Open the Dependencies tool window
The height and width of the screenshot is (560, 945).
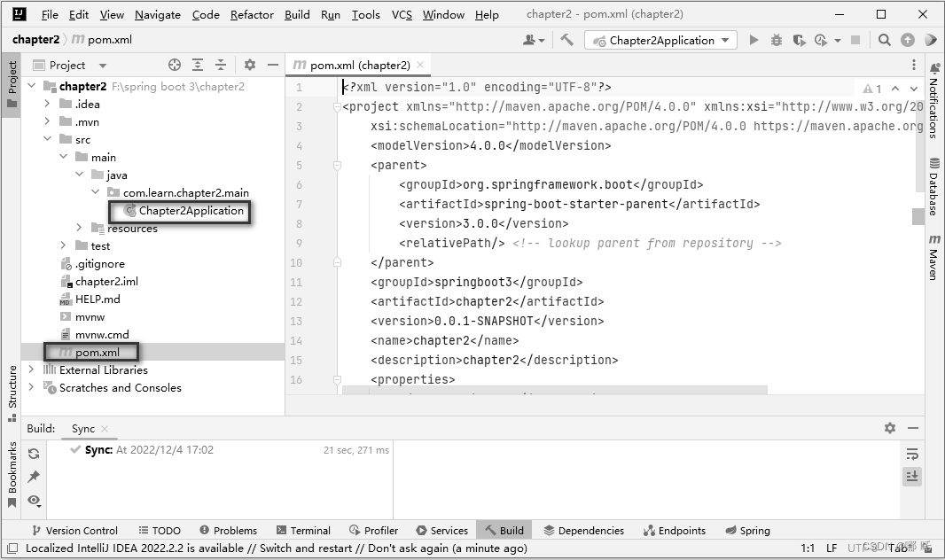[x=584, y=531]
